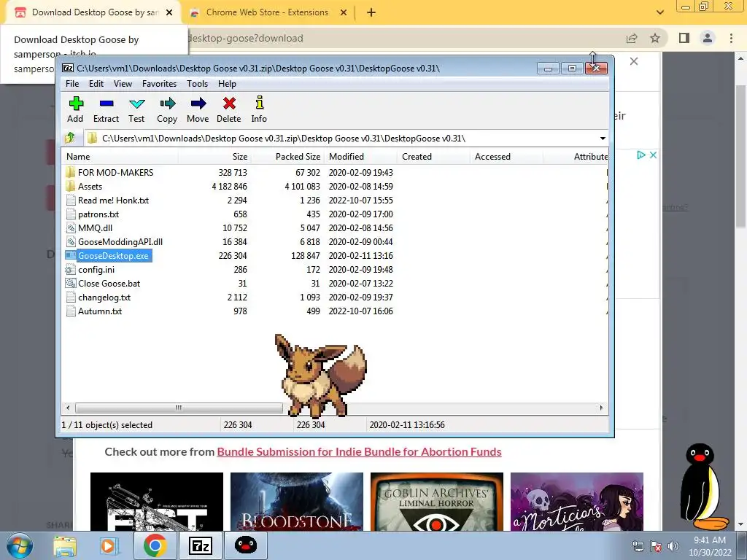Open Chrome three-dot menu
Screen dimensions: 747x560
[x=731, y=38]
